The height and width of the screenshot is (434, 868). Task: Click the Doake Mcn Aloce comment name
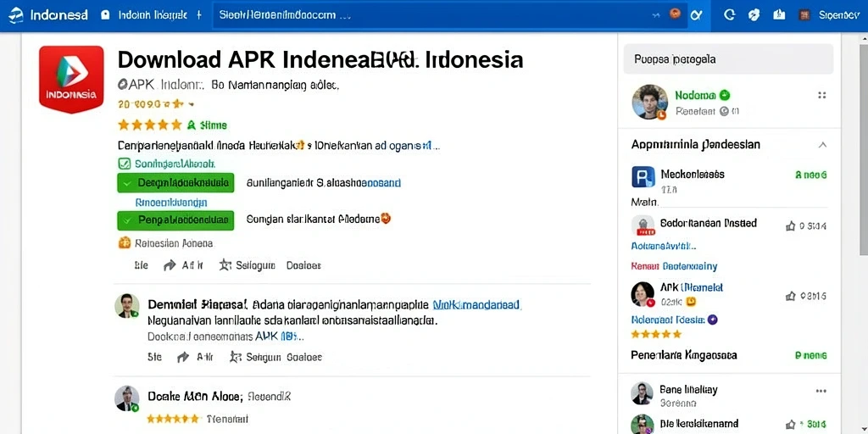click(195, 397)
